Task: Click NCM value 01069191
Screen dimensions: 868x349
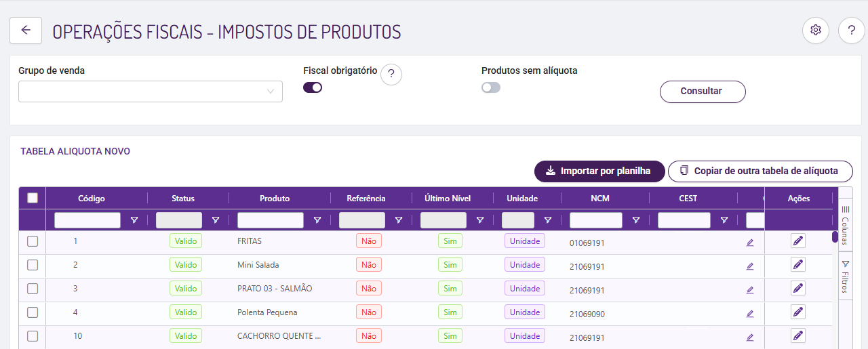Action: 587,243
